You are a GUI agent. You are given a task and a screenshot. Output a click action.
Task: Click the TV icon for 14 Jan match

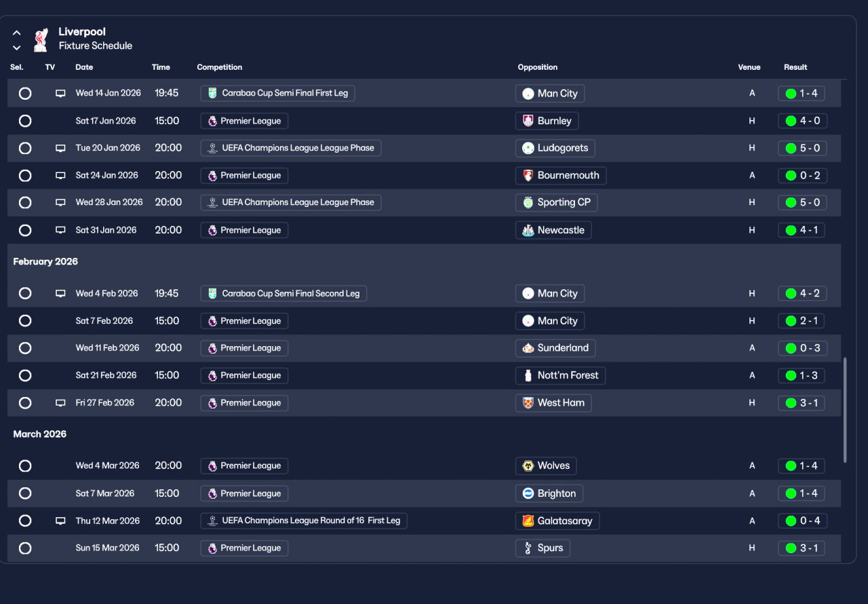[60, 94]
